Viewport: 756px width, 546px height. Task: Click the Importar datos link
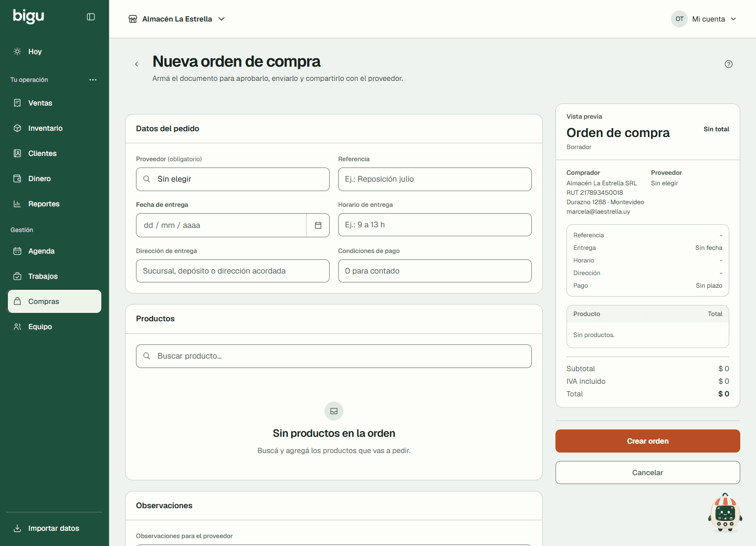pyautogui.click(x=55, y=528)
